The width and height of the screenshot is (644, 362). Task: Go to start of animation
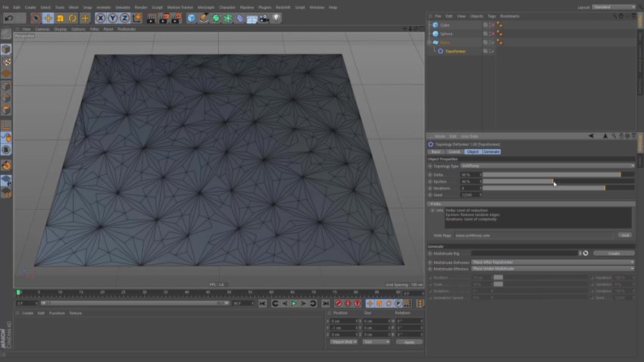tap(262, 304)
